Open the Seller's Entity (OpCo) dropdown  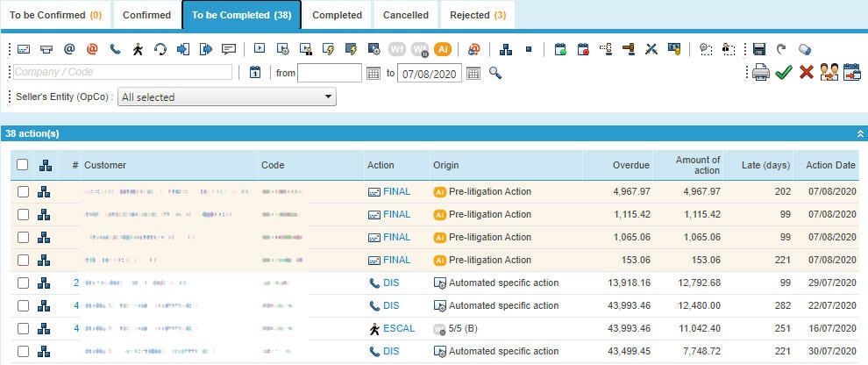tap(227, 97)
